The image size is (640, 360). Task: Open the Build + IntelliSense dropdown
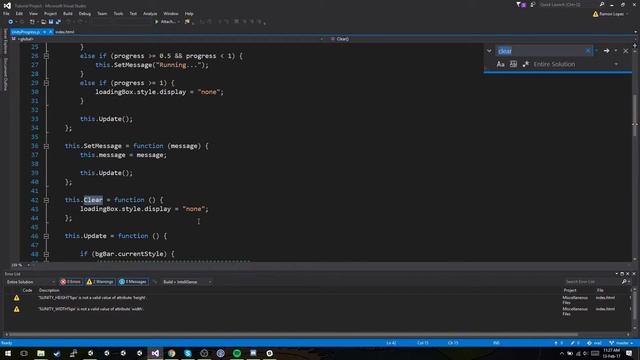click(187, 282)
